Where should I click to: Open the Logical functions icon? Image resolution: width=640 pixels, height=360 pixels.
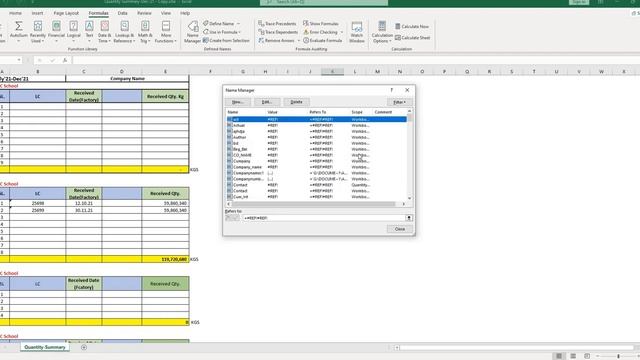[x=73, y=27]
